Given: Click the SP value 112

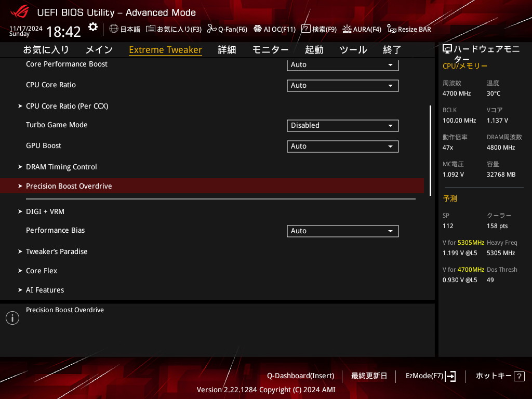Looking at the screenshot, I should pos(448,226).
